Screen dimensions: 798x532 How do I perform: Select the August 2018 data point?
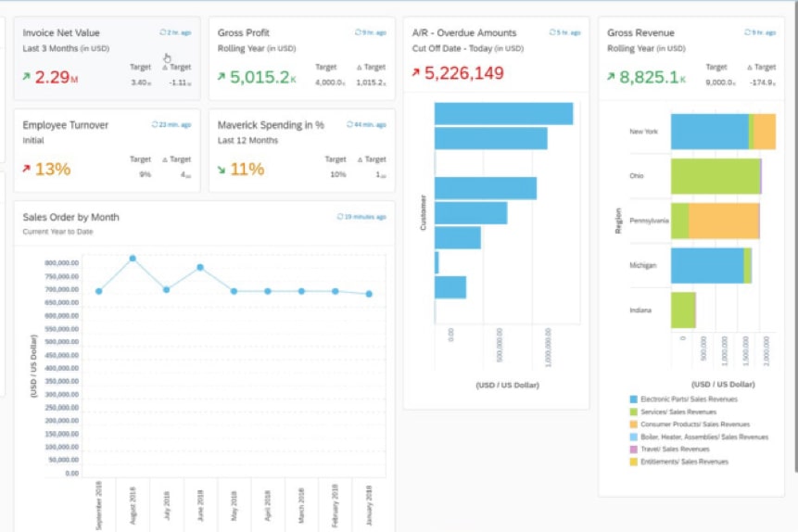pyautogui.click(x=133, y=259)
